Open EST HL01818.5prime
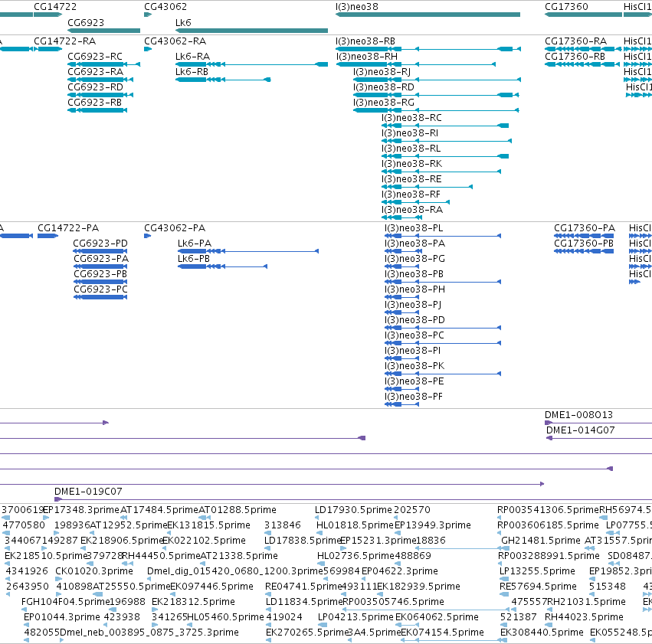 (355, 525)
